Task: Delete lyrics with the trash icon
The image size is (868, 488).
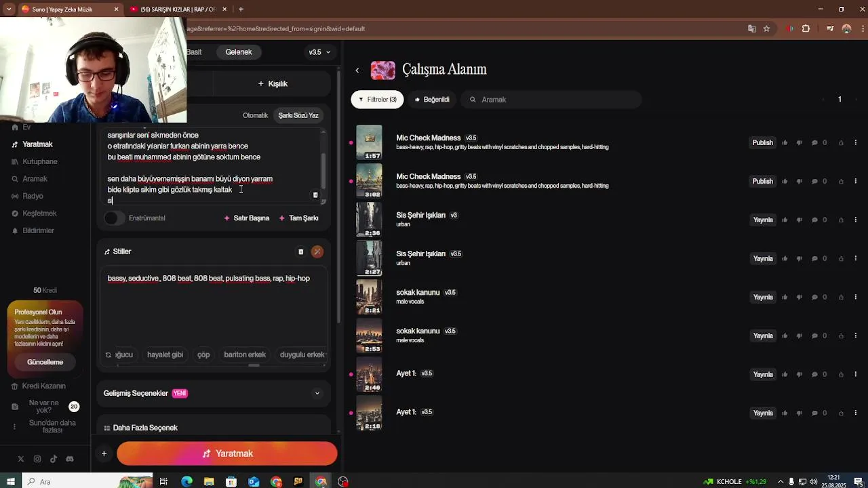Action: click(315, 195)
